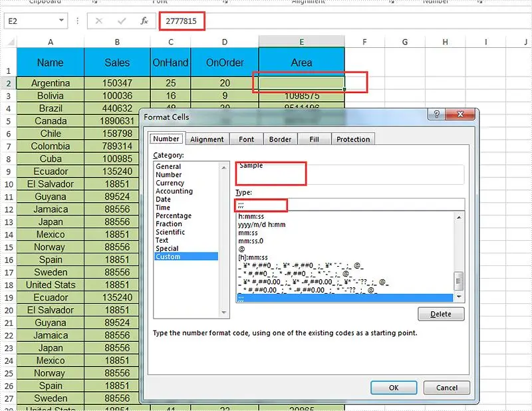Select column H header
Screen dimensions: 532x411
(445, 42)
